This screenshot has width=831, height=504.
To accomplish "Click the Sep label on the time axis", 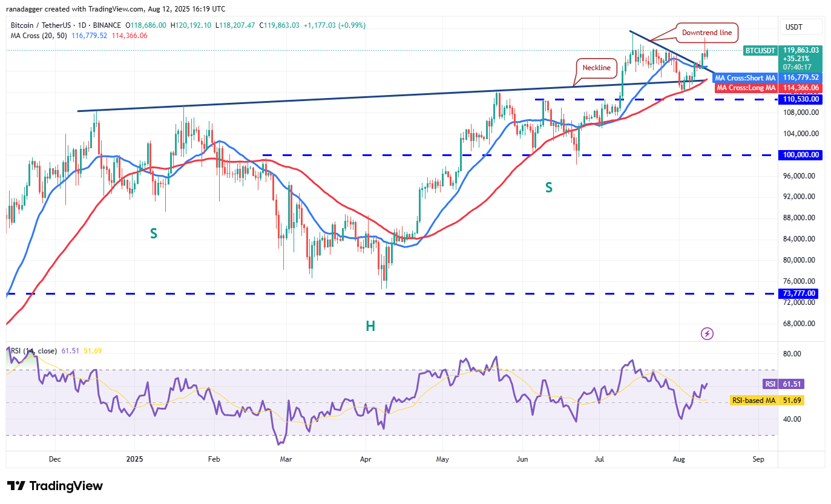I will pyautogui.click(x=758, y=459).
